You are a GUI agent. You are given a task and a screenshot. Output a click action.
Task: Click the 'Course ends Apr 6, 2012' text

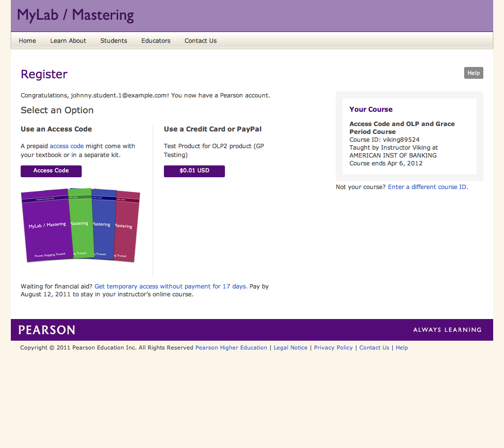[386, 163]
